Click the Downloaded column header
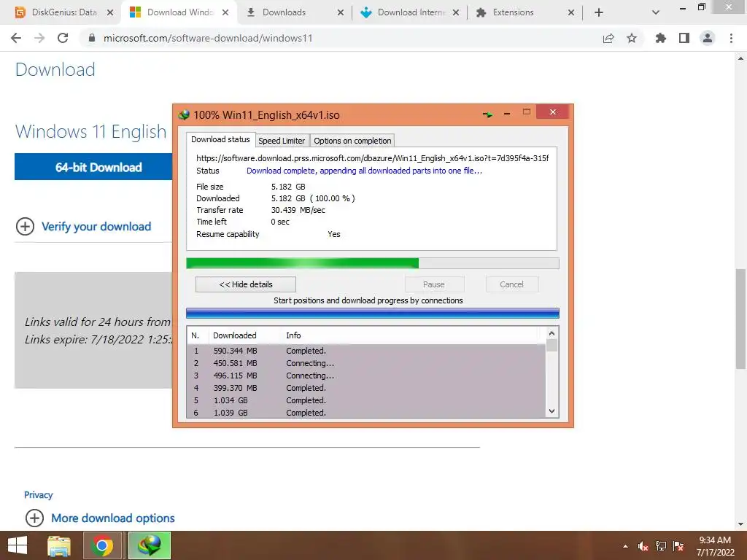 pyautogui.click(x=245, y=335)
